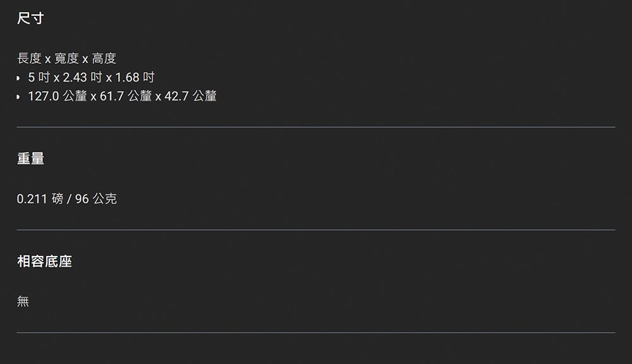Click the 42.7 公釐 height value
Image resolution: width=632 pixels, height=364 pixels.
click(x=191, y=96)
